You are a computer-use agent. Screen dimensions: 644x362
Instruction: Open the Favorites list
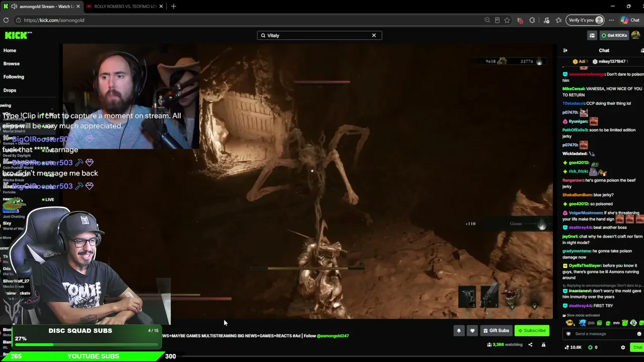tap(558, 20)
